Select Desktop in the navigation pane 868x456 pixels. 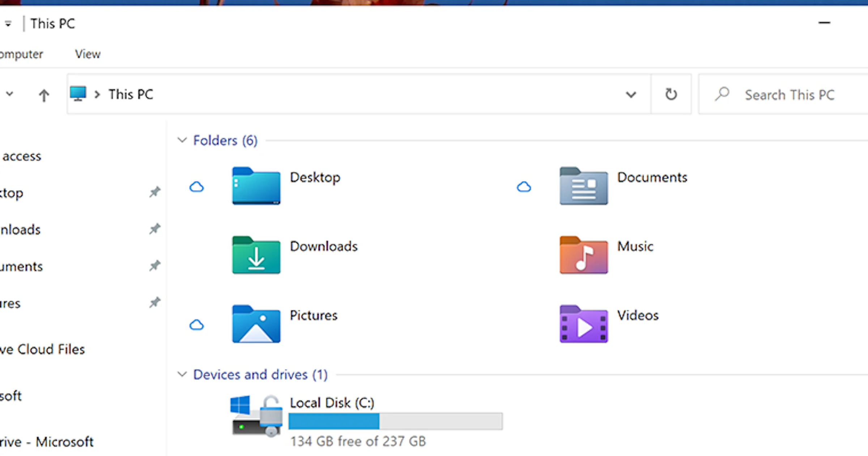pyautogui.click(x=12, y=193)
